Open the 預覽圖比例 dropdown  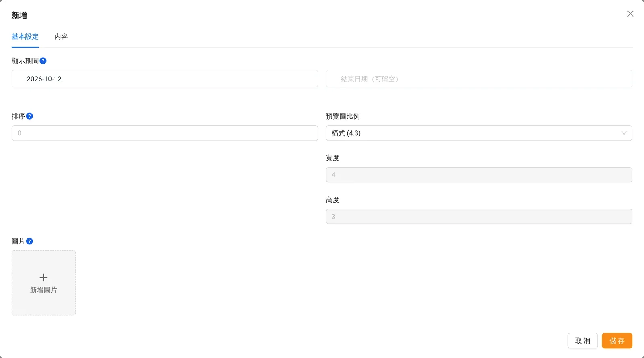coord(479,133)
